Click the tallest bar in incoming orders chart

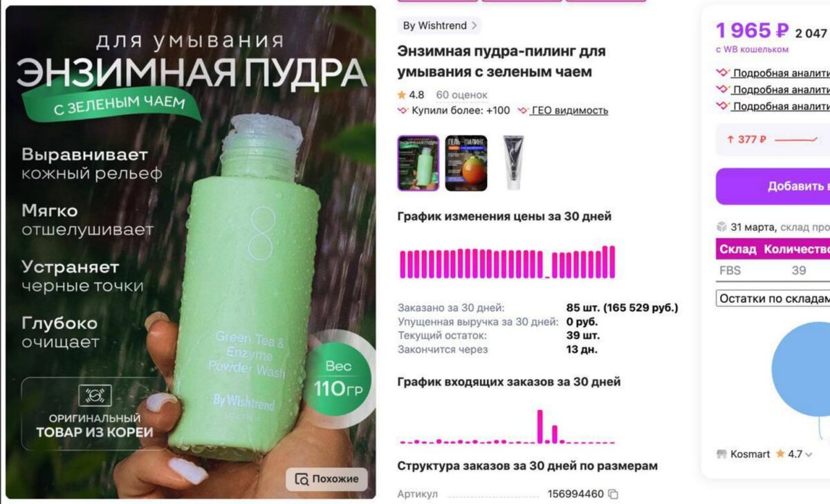(540, 427)
